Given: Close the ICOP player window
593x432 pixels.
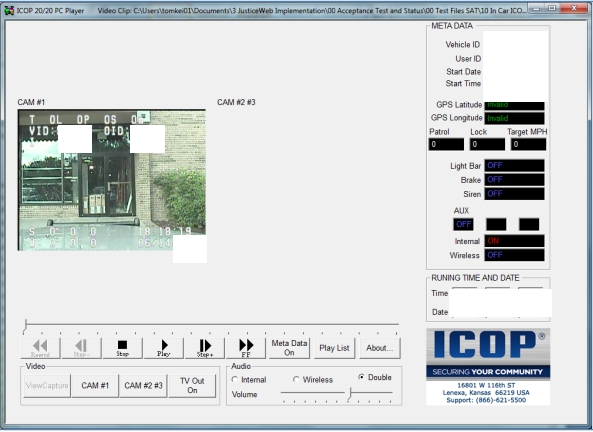Looking at the screenshot, I should click(x=574, y=8).
